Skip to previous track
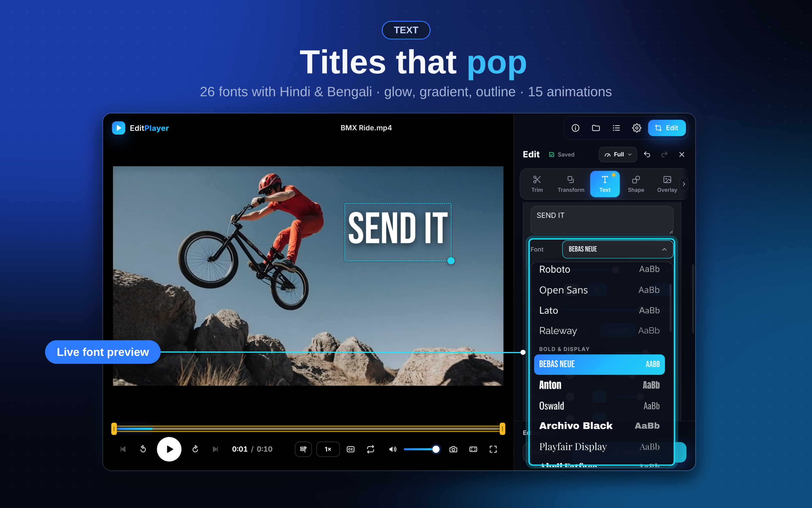This screenshot has height=508, width=812. [123, 449]
